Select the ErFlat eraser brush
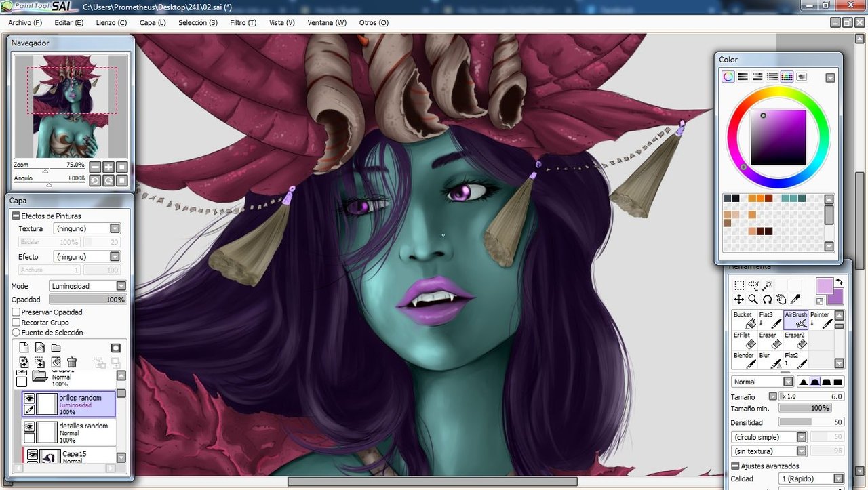 coord(745,340)
